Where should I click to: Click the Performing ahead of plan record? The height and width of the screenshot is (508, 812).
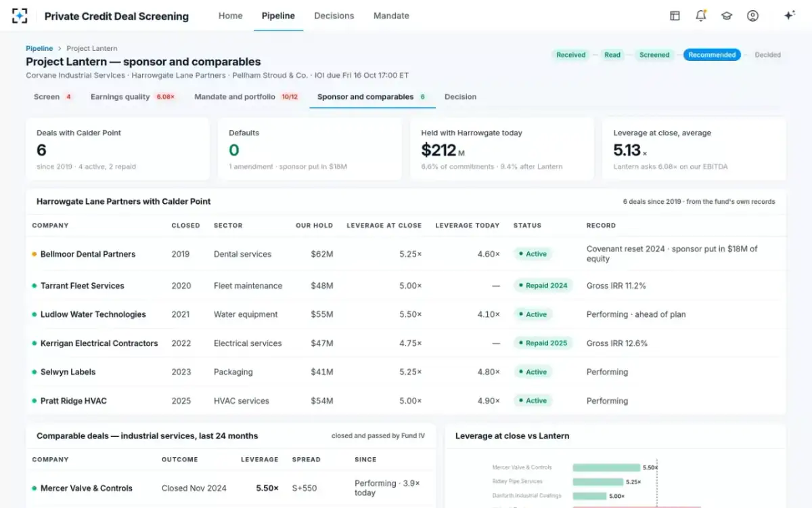(x=636, y=314)
